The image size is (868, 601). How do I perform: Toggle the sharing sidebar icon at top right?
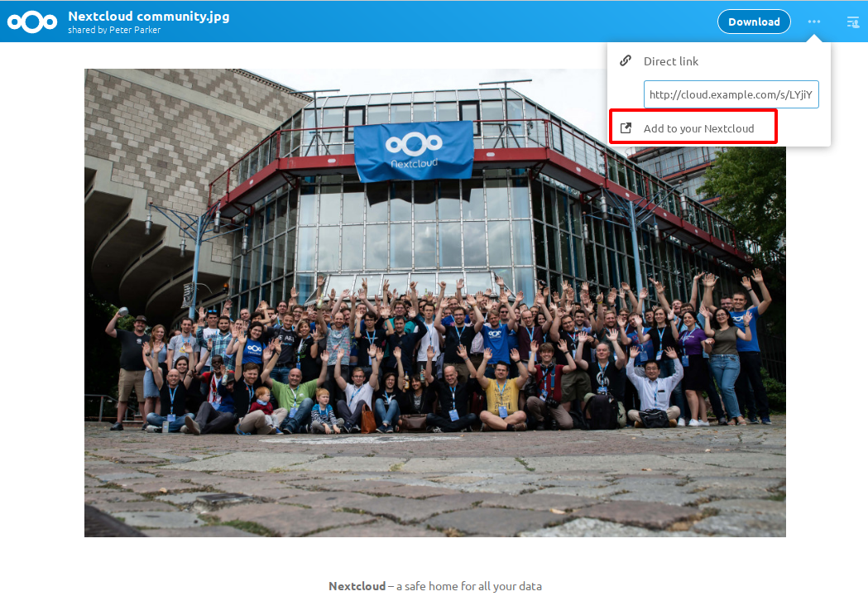tap(853, 22)
